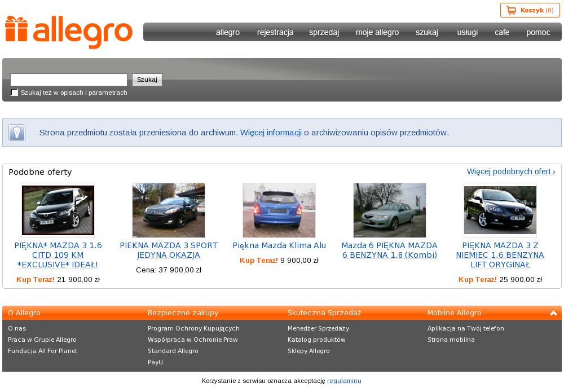
Task: Open 'PIEKNA MAZDA 3 SPORT JEDYNA OKAZJA' link
Action: tap(169, 250)
